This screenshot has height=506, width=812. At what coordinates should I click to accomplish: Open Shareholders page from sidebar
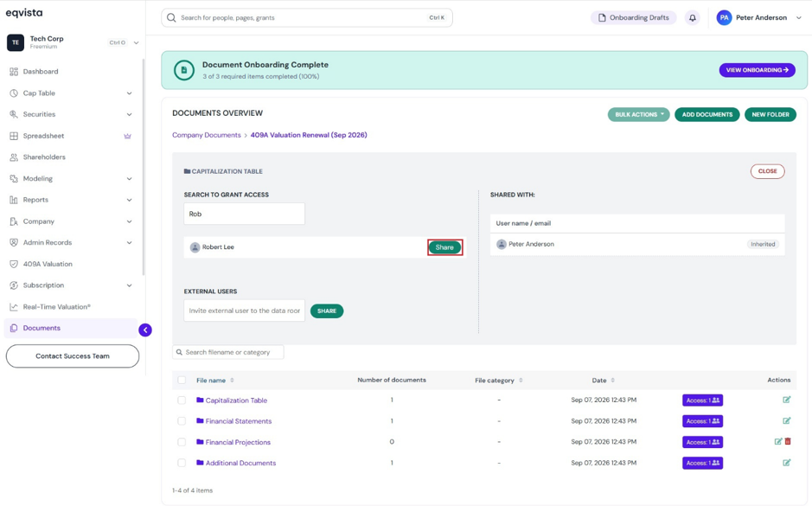point(44,157)
